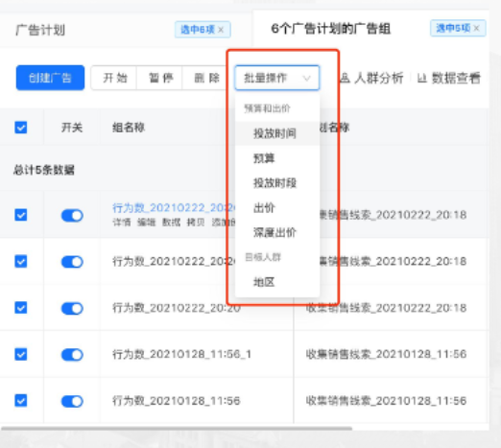The width and height of the screenshot is (501, 448).
Task: Click the blue 创建广告 button
Action: [x=50, y=78]
